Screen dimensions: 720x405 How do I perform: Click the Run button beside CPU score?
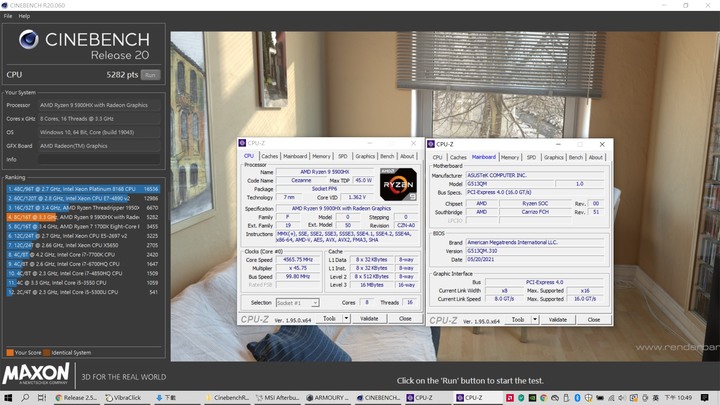150,75
